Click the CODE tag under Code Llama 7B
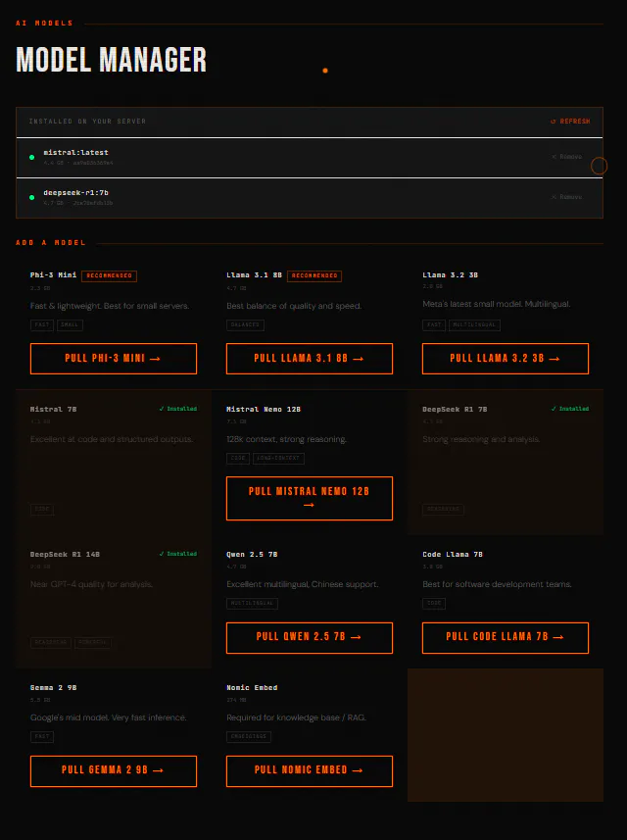 tap(434, 604)
